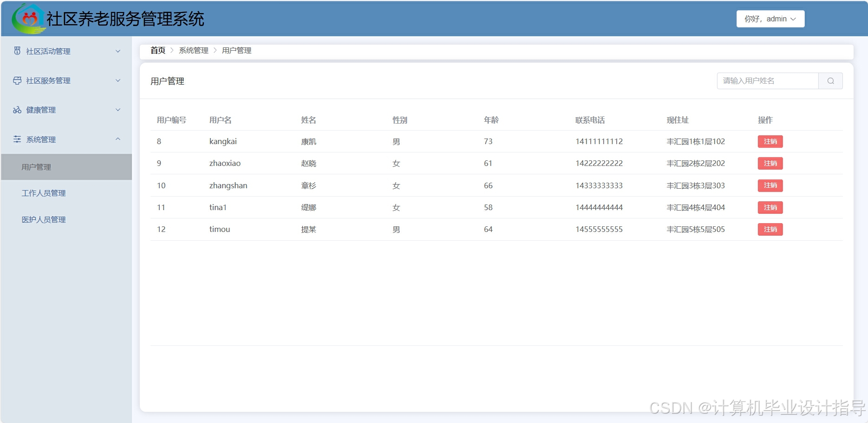Click the 性别 column header

pos(400,120)
